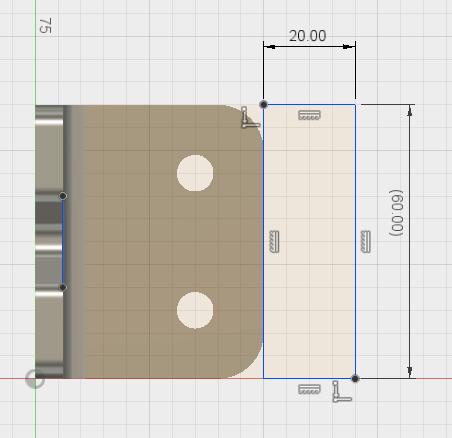The image size is (452, 438).
Task: Click the horizontal constraint icon on top rectangle edge
Action: tap(309, 115)
